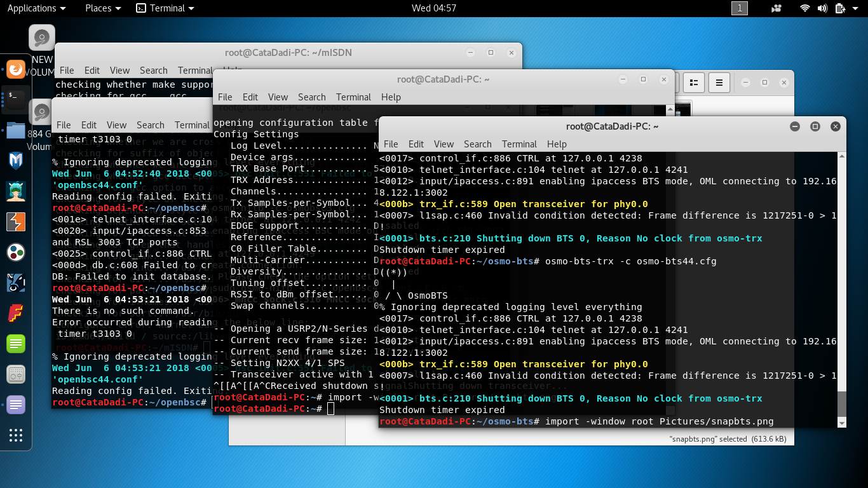The height and width of the screenshot is (488, 868).
Task: Open Search menu in the Config Settings terminal
Action: point(311,97)
